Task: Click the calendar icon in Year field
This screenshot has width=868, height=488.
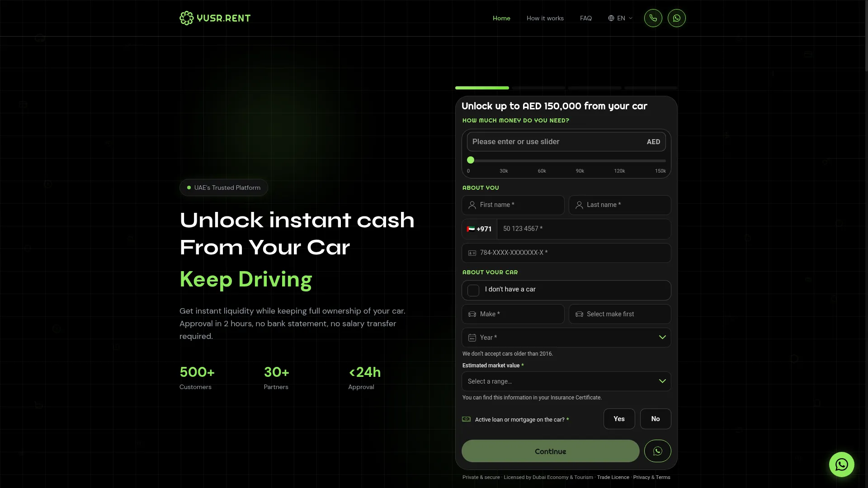Action: [472, 338]
